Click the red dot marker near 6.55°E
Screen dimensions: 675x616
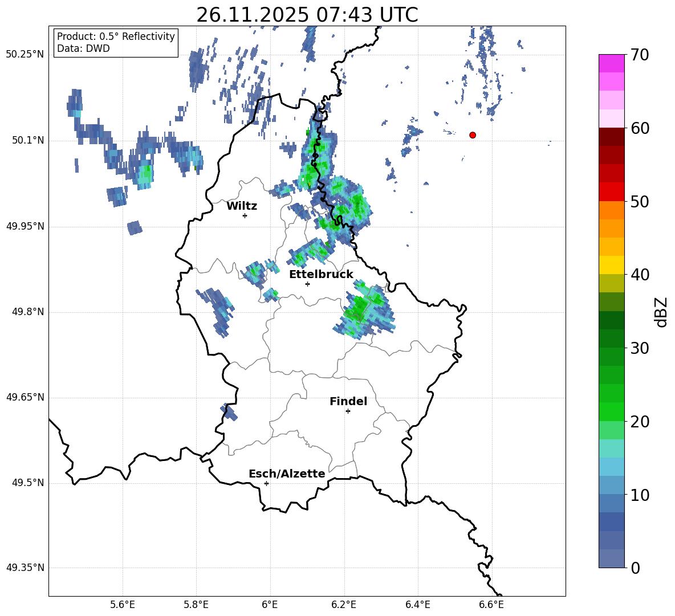coord(473,135)
